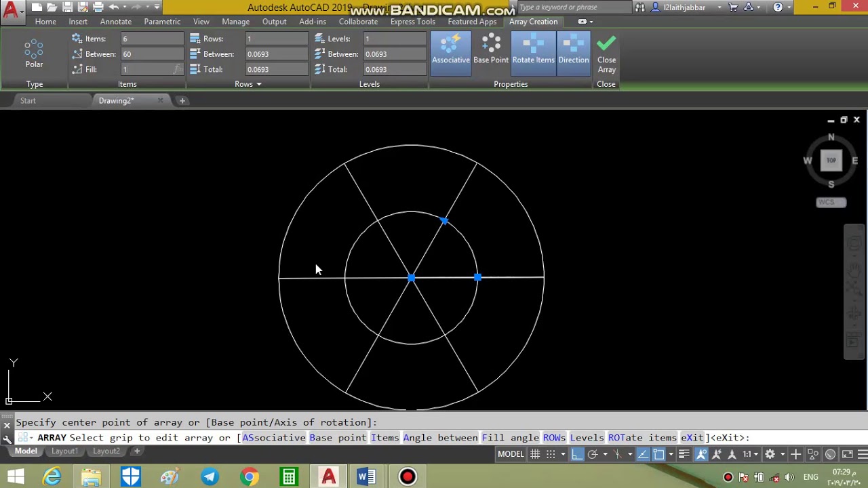Switch to the Start file tab
Image resolution: width=868 pixels, height=488 pixels.
click(28, 100)
